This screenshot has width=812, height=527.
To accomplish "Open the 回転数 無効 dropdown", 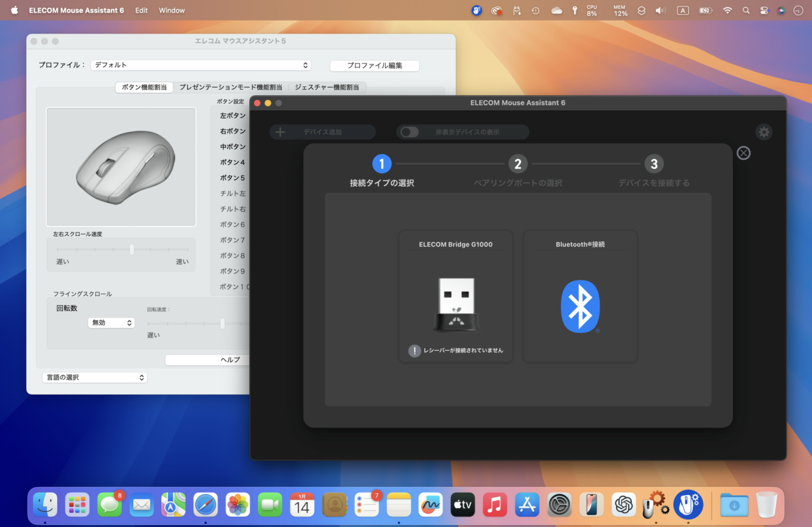I will pos(111,323).
